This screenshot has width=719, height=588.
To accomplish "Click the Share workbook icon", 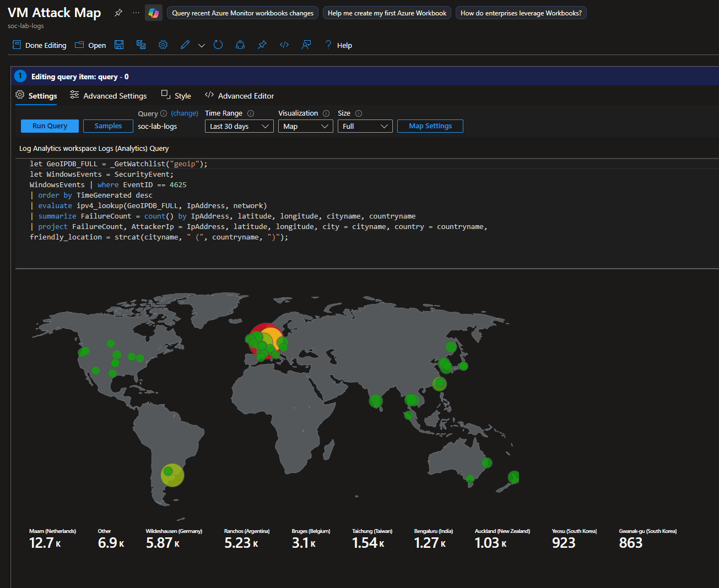I will click(x=240, y=45).
